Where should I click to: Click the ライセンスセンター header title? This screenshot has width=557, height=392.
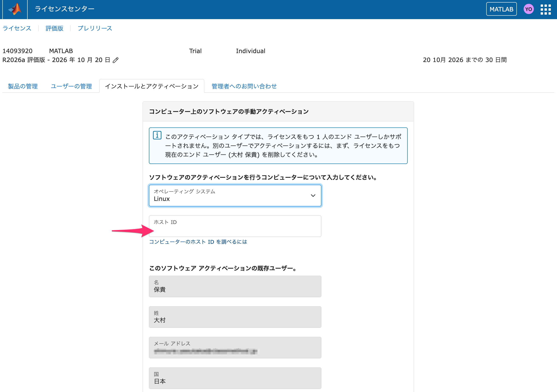tap(65, 9)
